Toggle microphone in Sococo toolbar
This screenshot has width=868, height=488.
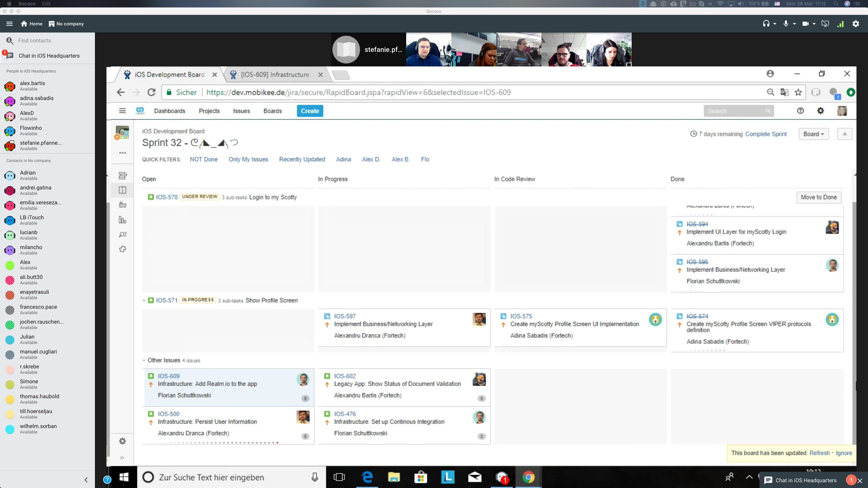786,23
